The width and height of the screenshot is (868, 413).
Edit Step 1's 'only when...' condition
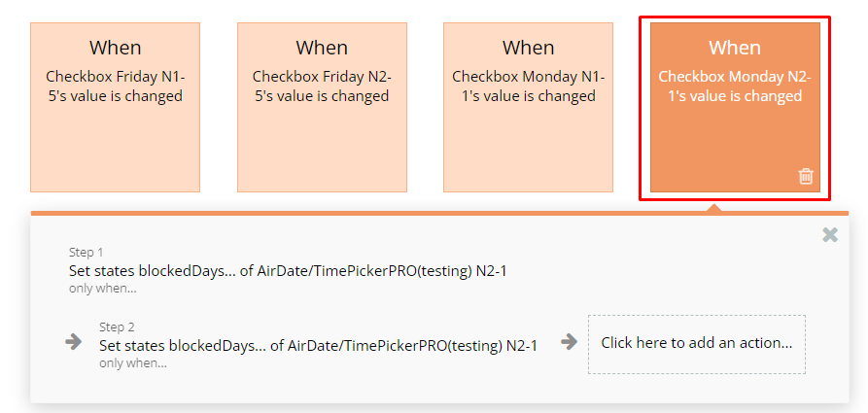(102, 289)
